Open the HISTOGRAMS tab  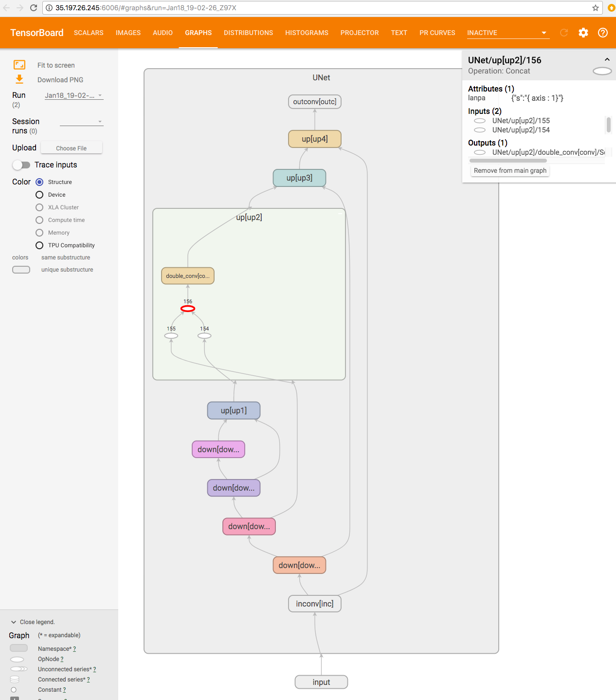[307, 33]
